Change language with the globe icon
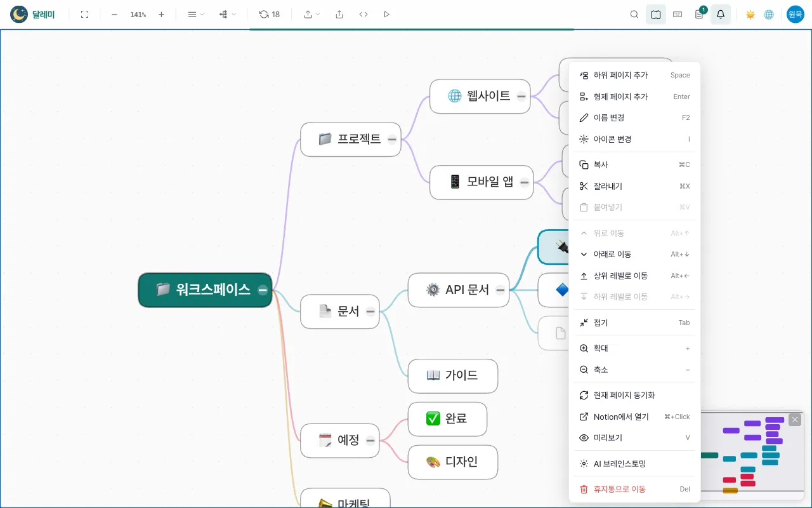The width and height of the screenshot is (812, 508). click(x=769, y=15)
